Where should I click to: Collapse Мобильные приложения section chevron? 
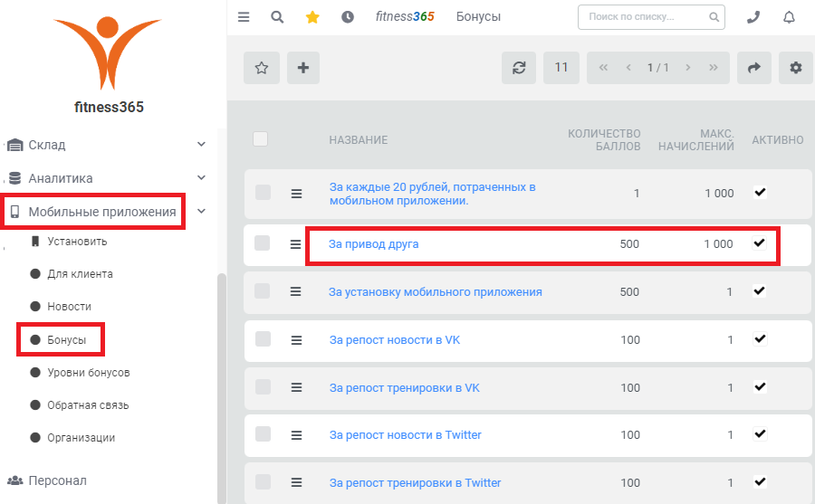click(x=202, y=211)
